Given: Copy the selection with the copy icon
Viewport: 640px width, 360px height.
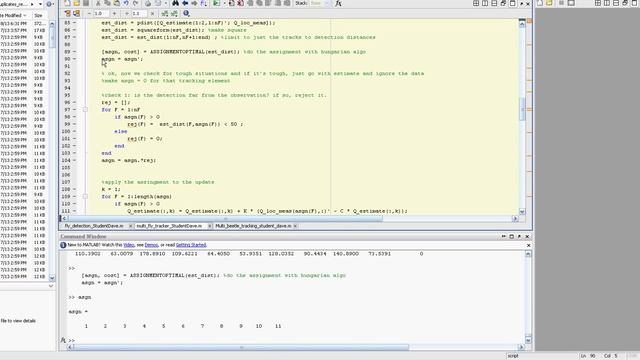Looking at the screenshot, I should coord(107,3).
